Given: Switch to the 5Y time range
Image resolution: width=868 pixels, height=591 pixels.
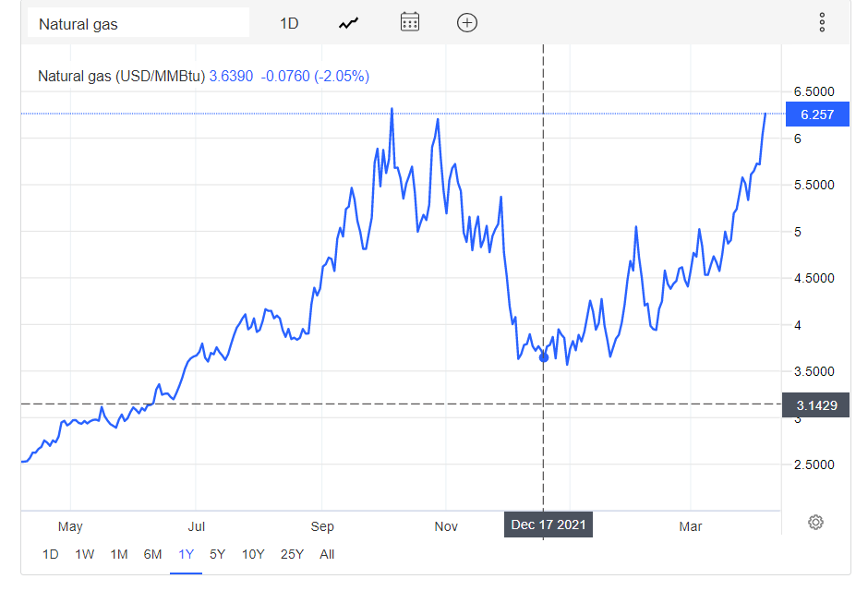Looking at the screenshot, I should [218, 554].
